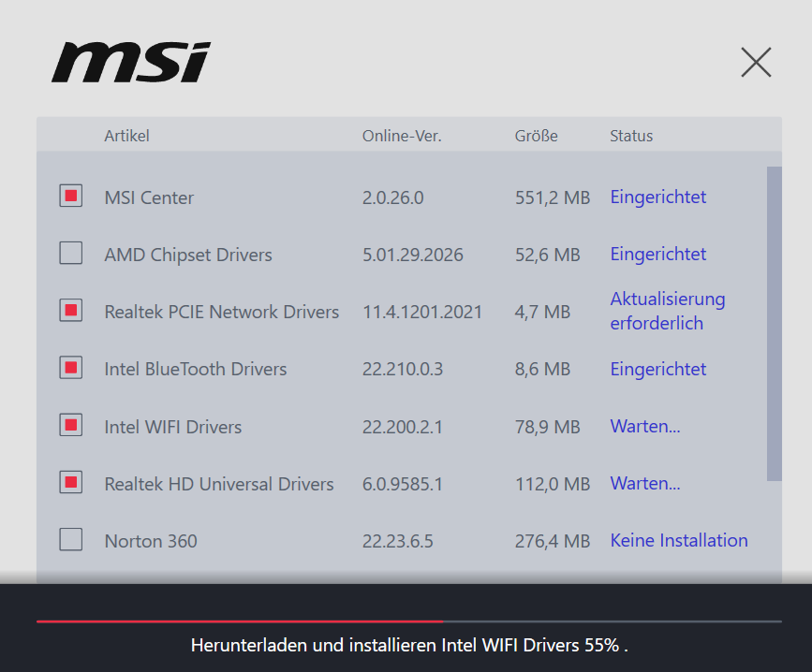Click the MSI logo
The width and height of the screenshot is (812, 672).
pos(131,62)
